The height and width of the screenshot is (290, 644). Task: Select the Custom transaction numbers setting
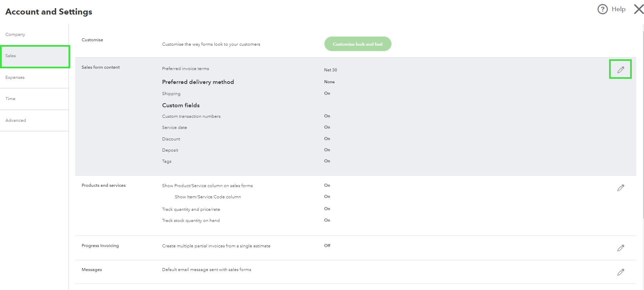coord(191,116)
